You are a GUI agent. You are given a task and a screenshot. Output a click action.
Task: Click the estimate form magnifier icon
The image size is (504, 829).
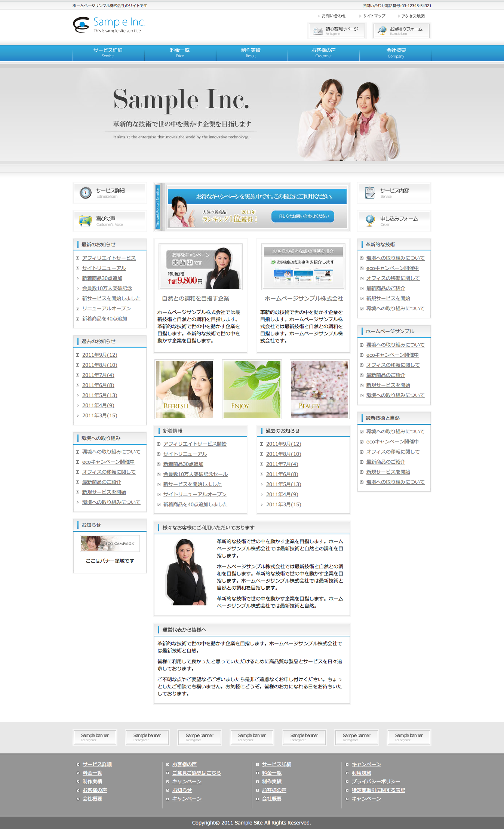coord(382,31)
